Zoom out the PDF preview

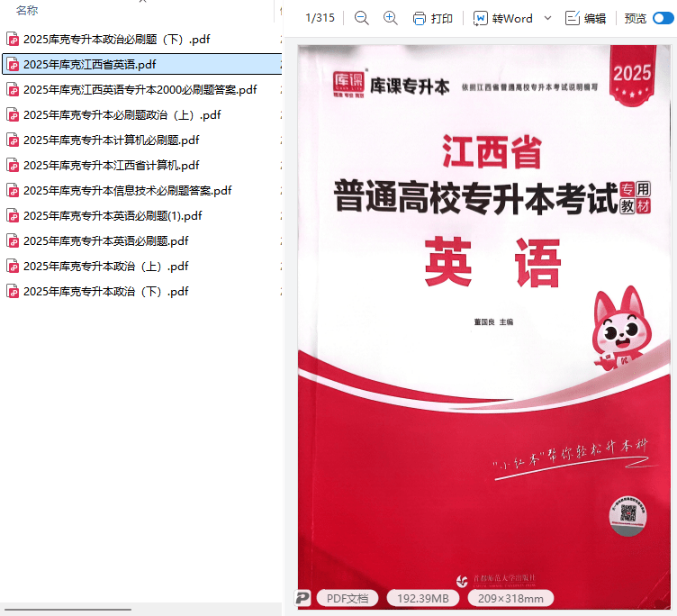pyautogui.click(x=361, y=18)
